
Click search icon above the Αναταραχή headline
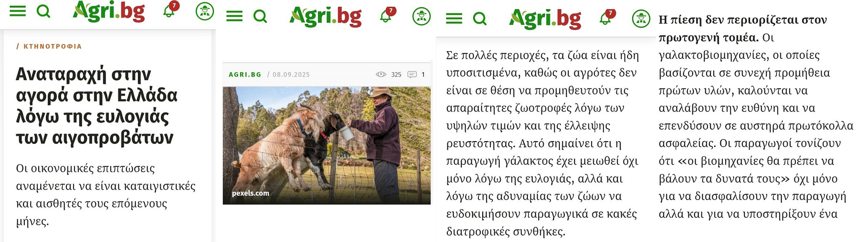pos(43,11)
